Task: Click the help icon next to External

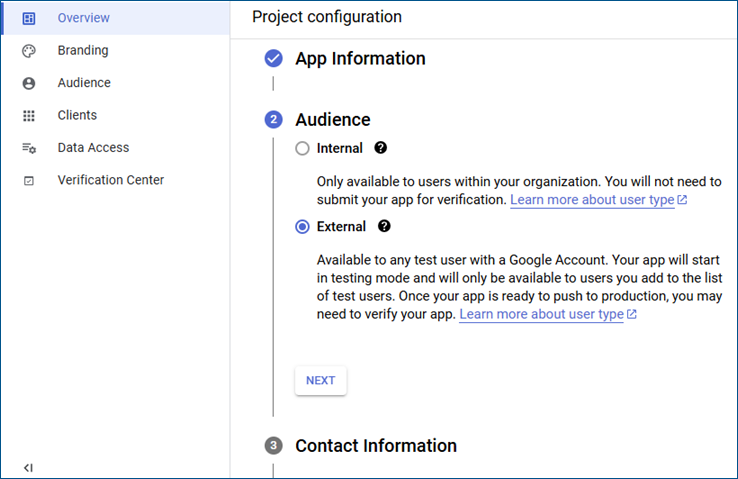Action: (384, 226)
